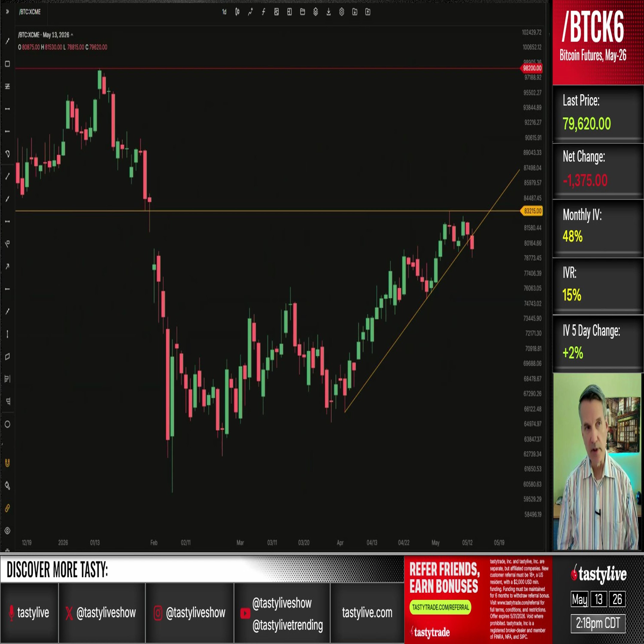This screenshot has height=644, width=644.
Task: Open the 1d timeframe selector
Action: (224, 12)
